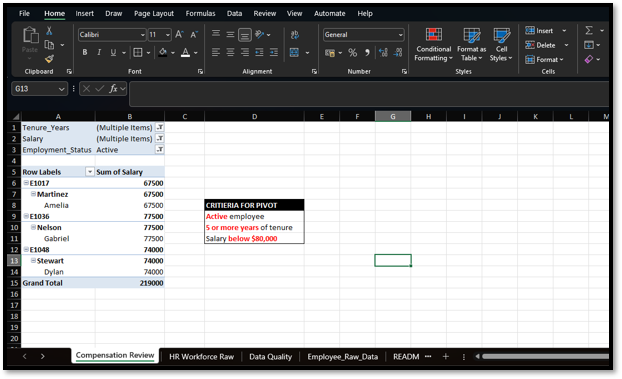
Task: Open the Format cells menu
Action: pos(544,60)
